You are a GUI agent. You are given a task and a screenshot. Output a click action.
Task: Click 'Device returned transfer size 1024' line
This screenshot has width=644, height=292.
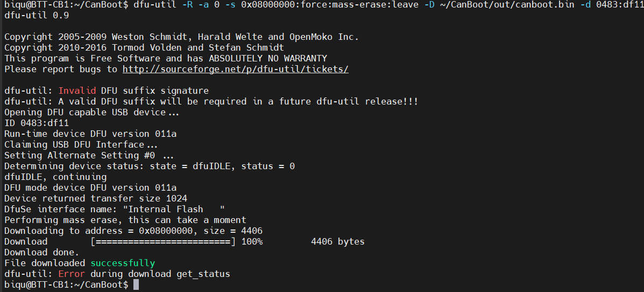pos(96,198)
